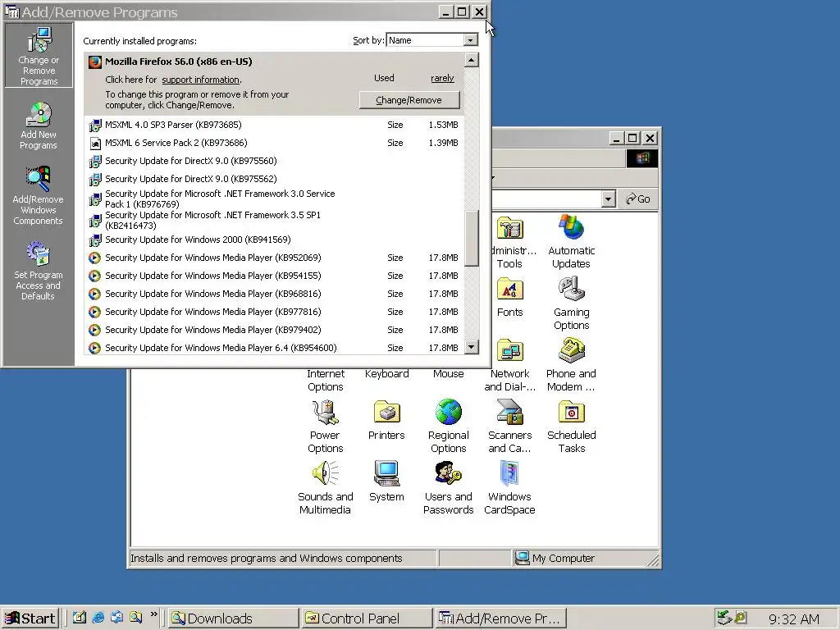Open Fonts folder in Control Panel
840x630 pixels.
509,298
